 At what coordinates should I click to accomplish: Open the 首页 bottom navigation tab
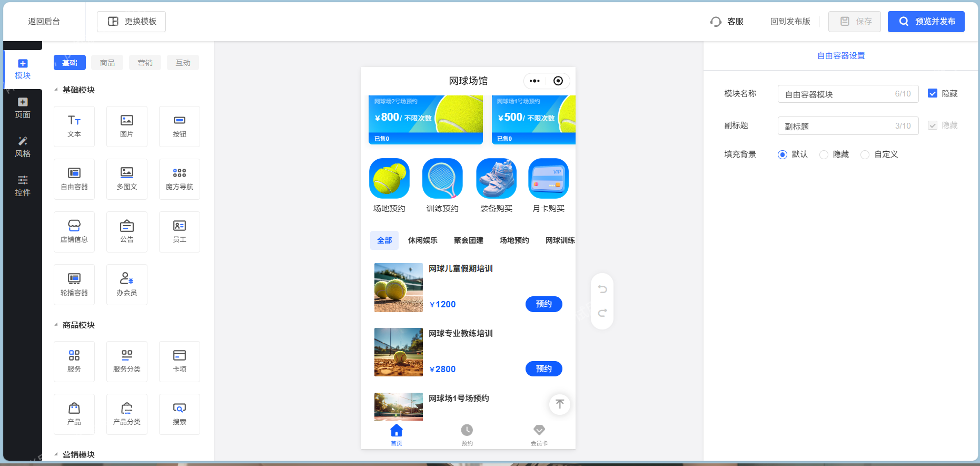[397, 435]
